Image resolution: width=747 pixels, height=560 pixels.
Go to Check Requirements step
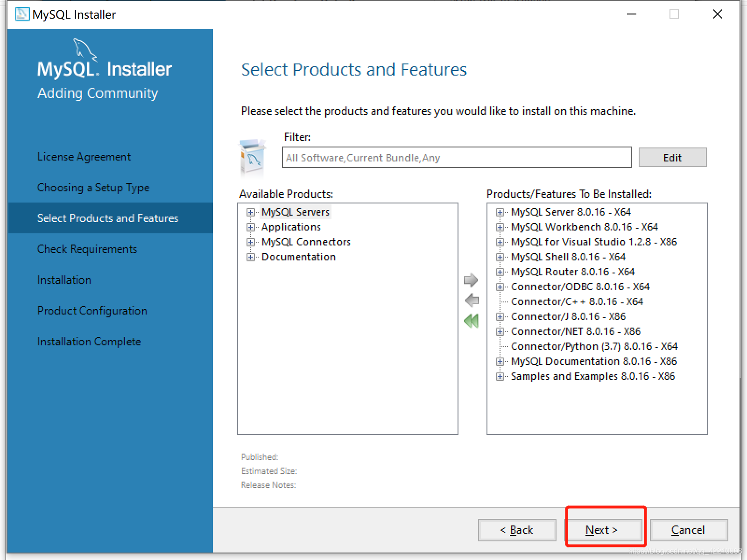[87, 249]
